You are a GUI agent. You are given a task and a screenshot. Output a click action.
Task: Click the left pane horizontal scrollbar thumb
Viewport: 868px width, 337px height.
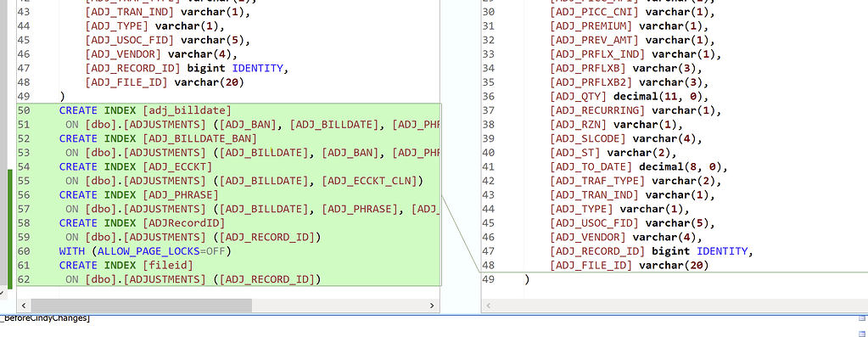tap(141, 306)
